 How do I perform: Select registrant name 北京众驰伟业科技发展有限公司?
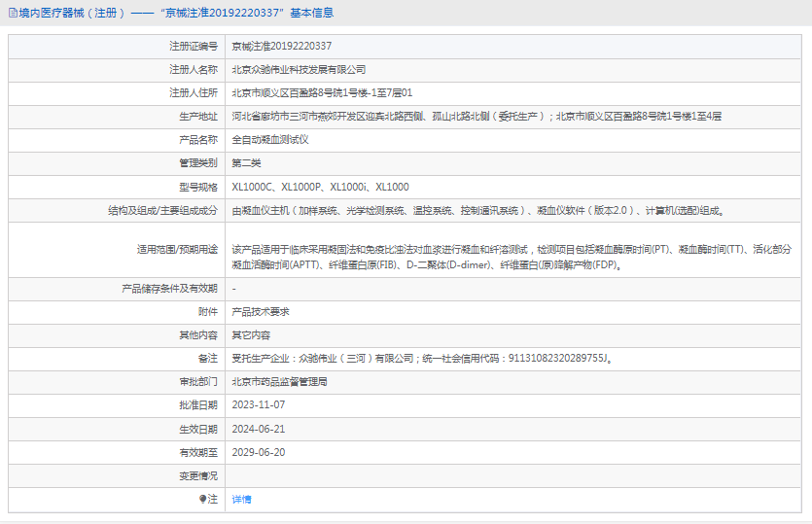point(299,69)
